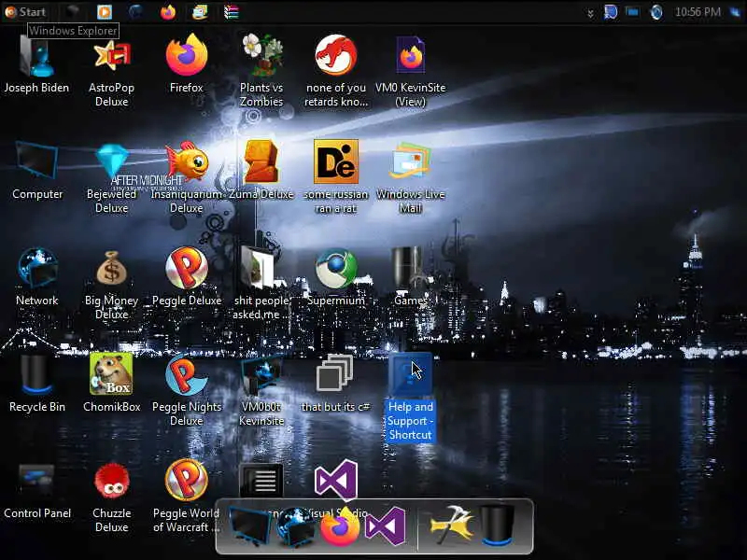Image resolution: width=747 pixels, height=560 pixels.
Task: Click the Firefox icon in the taskbar
Action: pos(168,12)
